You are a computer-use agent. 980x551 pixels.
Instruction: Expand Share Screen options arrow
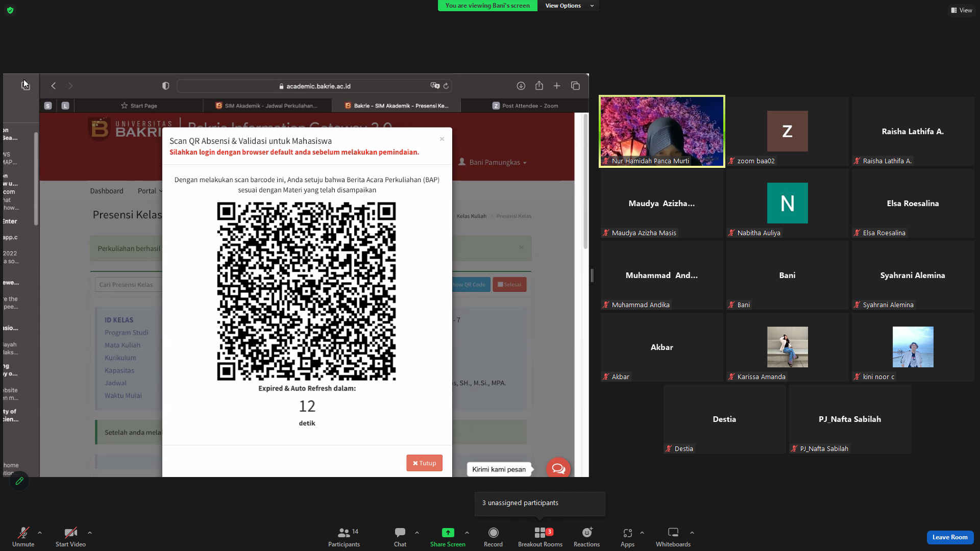[x=467, y=533]
